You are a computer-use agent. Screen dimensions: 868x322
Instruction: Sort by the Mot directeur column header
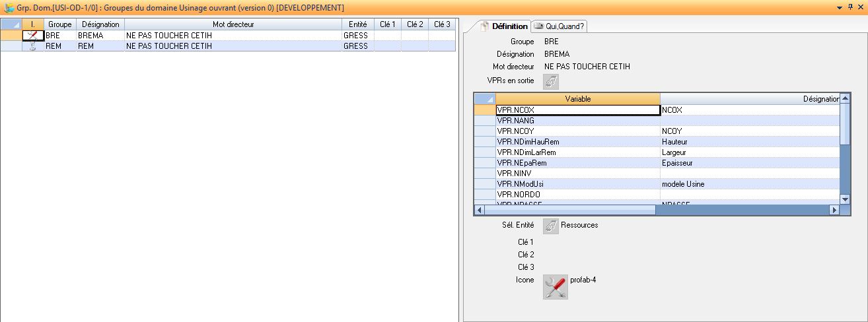(233, 24)
